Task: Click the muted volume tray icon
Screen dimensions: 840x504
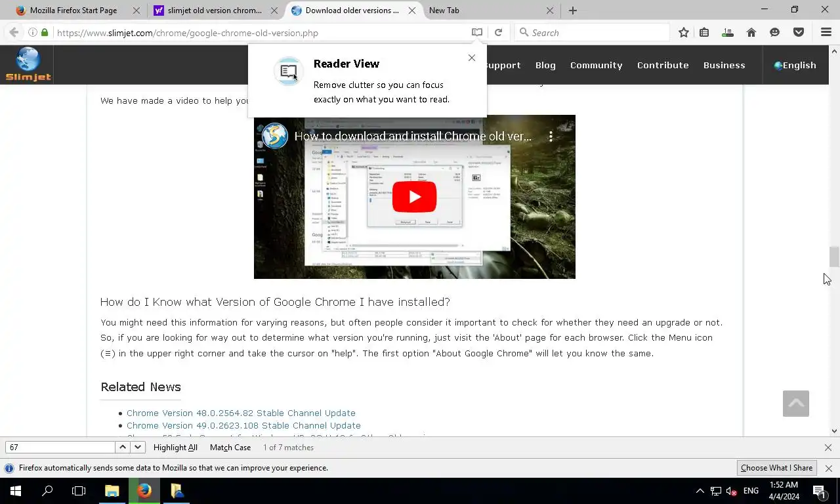Action: [x=731, y=491]
